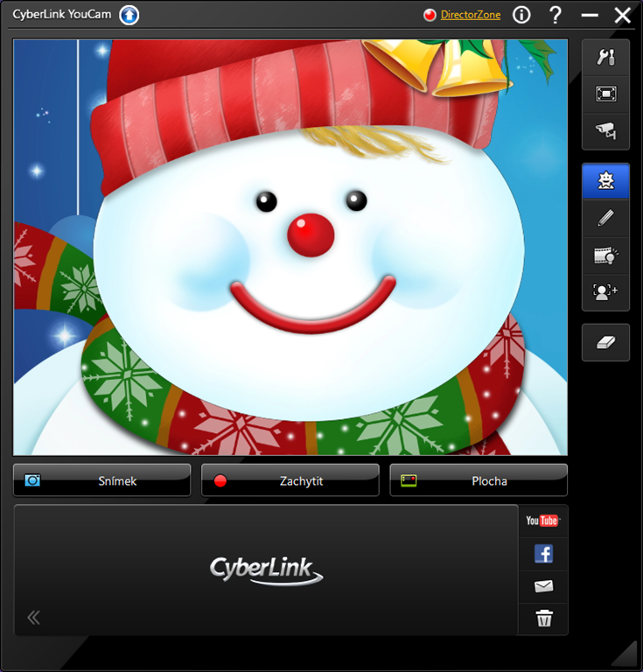Viewport: 643px width, 672px height.
Task: Open the DirectorZone link
Action: (471, 15)
